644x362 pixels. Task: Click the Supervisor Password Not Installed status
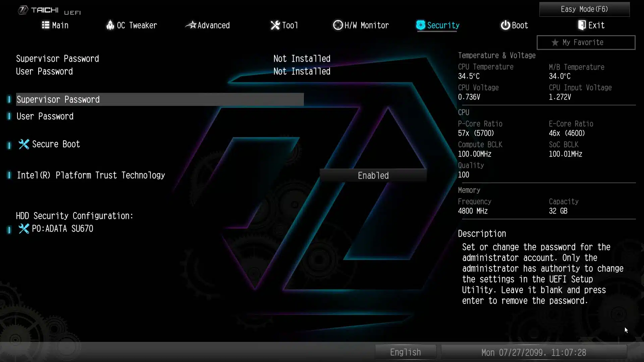click(x=302, y=59)
